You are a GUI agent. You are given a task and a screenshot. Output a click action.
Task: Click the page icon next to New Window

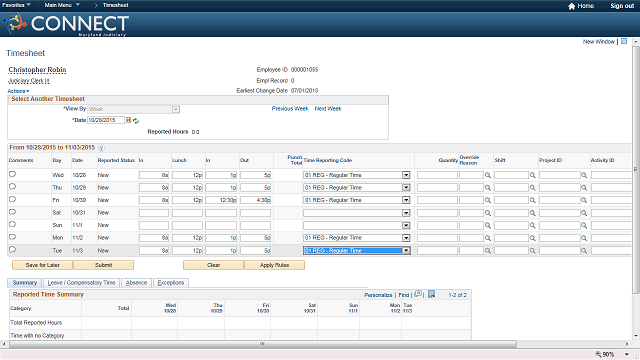pos(624,41)
